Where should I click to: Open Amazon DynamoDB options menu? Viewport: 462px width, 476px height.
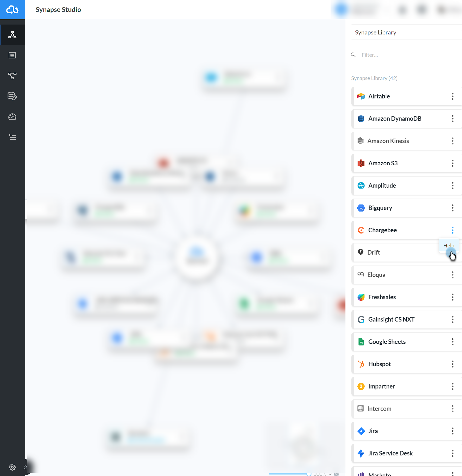point(453,119)
